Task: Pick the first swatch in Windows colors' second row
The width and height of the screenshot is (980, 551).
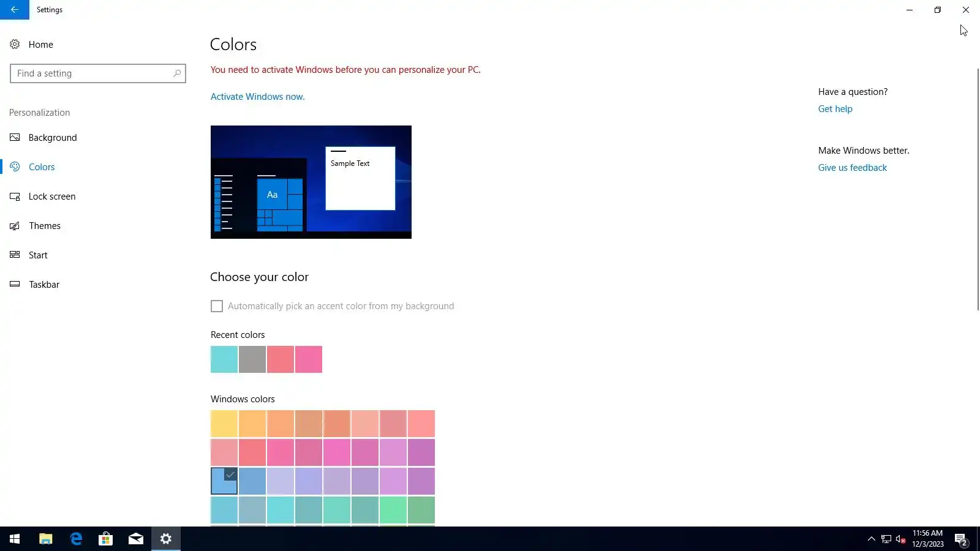Action: coord(224,452)
